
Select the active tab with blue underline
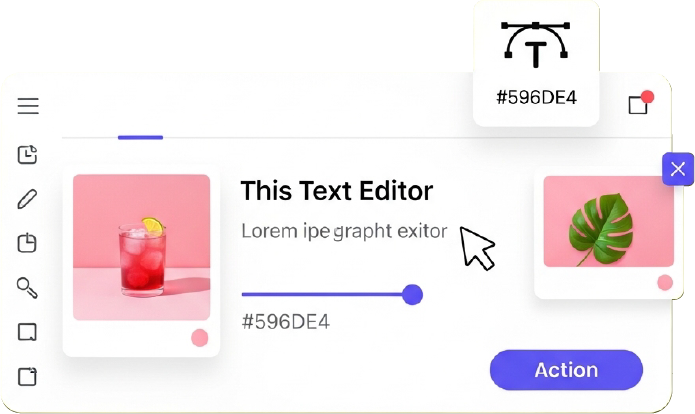(x=140, y=137)
